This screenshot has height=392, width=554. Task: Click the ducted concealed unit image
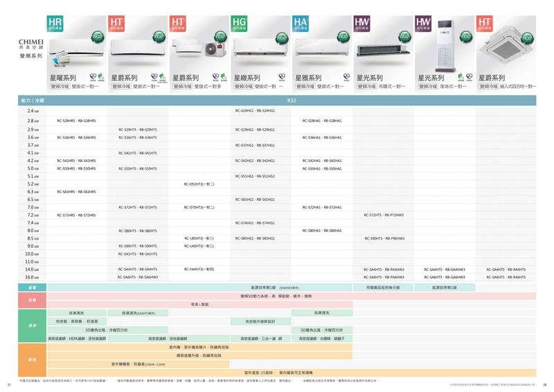[x=382, y=50]
